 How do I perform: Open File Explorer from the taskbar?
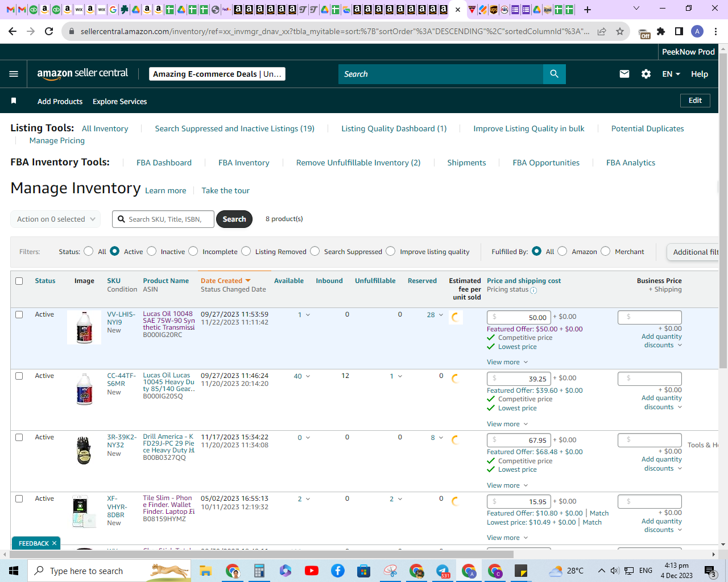pyautogui.click(x=205, y=571)
